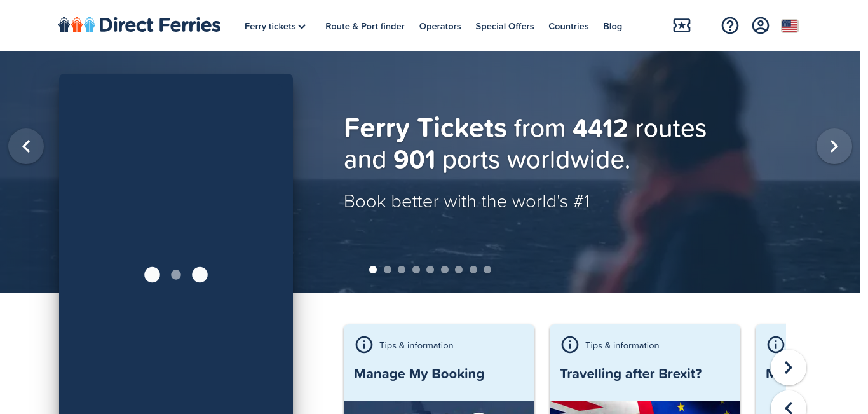Visit the Blog link in navigation
Screen dimensions: 868x414
point(613,26)
